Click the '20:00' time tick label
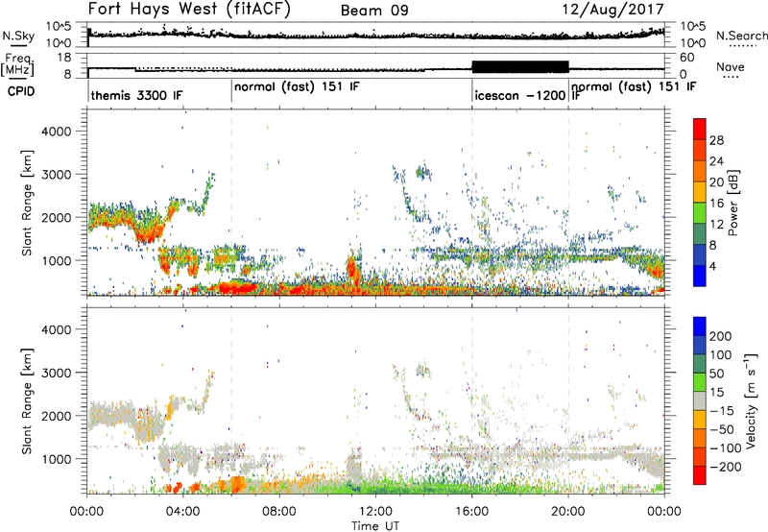Image resolution: width=768 pixels, height=532 pixels. coord(568,512)
